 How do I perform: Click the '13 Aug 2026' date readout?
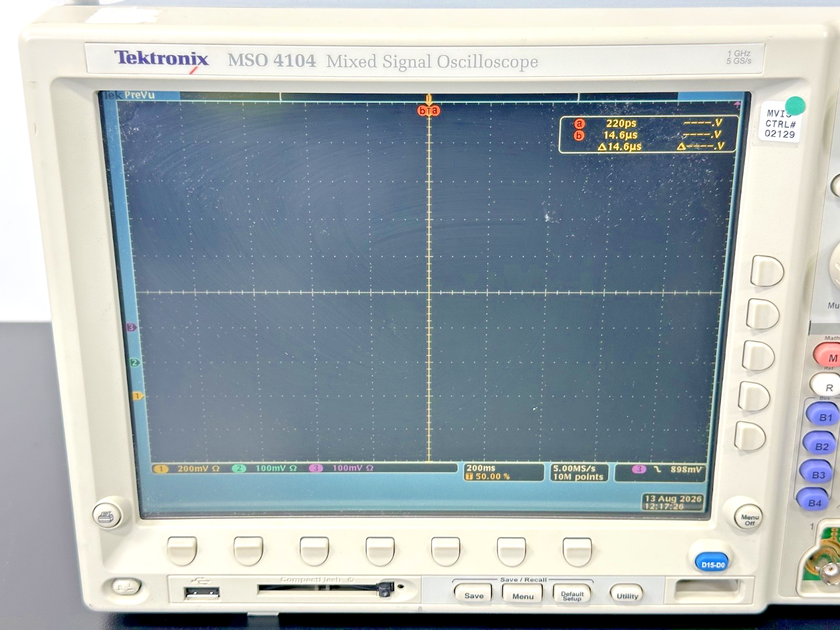[673, 499]
